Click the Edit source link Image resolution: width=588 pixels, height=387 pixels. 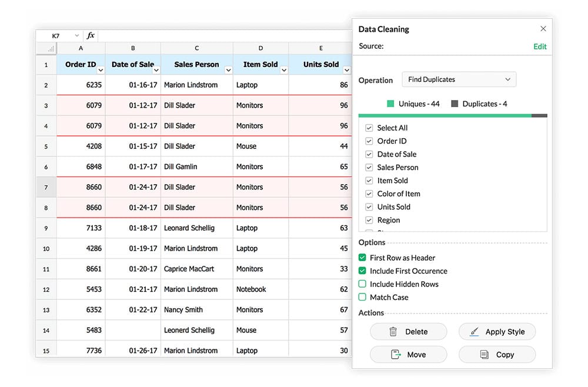click(540, 46)
